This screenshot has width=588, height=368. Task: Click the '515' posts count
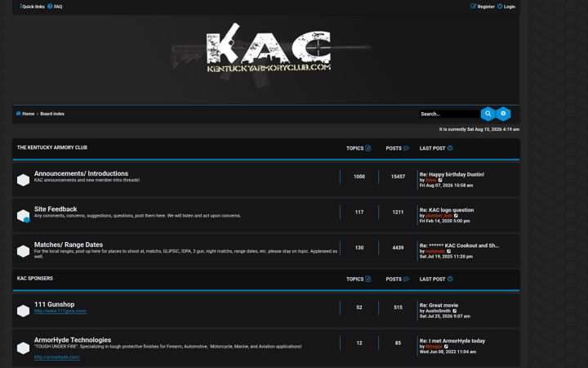398,307
